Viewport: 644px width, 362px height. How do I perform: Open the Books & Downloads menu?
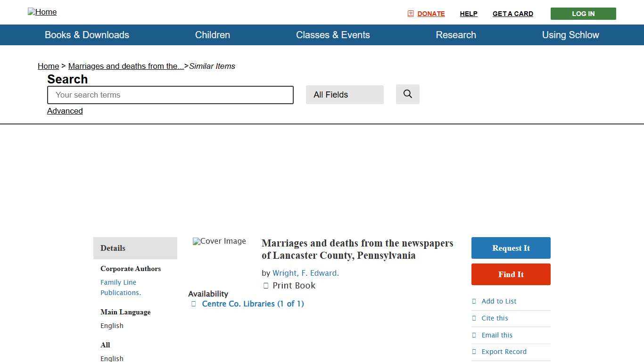click(x=87, y=35)
